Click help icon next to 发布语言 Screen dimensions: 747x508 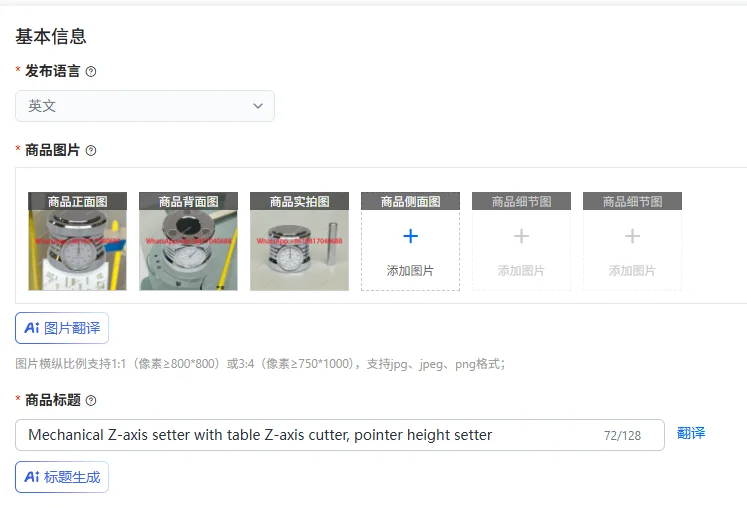(x=91, y=71)
